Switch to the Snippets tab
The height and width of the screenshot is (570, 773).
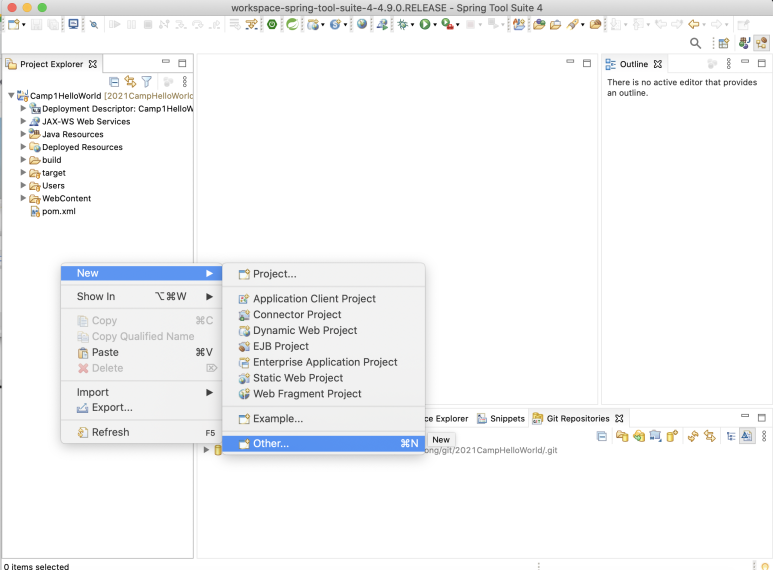point(501,419)
